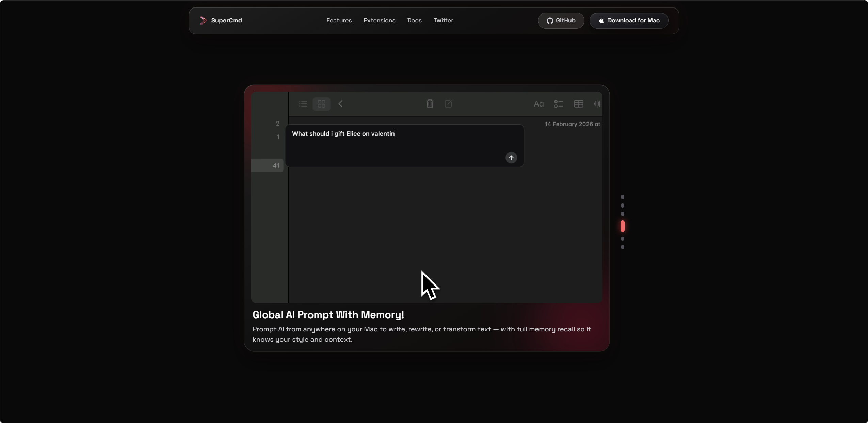Select the last slide indicator dot

pyautogui.click(x=622, y=247)
